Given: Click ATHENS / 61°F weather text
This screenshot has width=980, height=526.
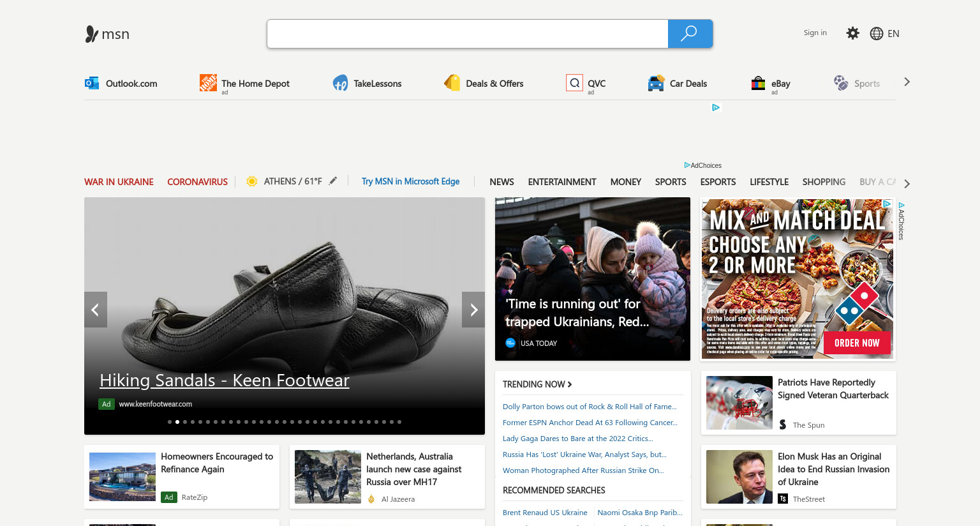Looking at the screenshot, I should 293,181.
